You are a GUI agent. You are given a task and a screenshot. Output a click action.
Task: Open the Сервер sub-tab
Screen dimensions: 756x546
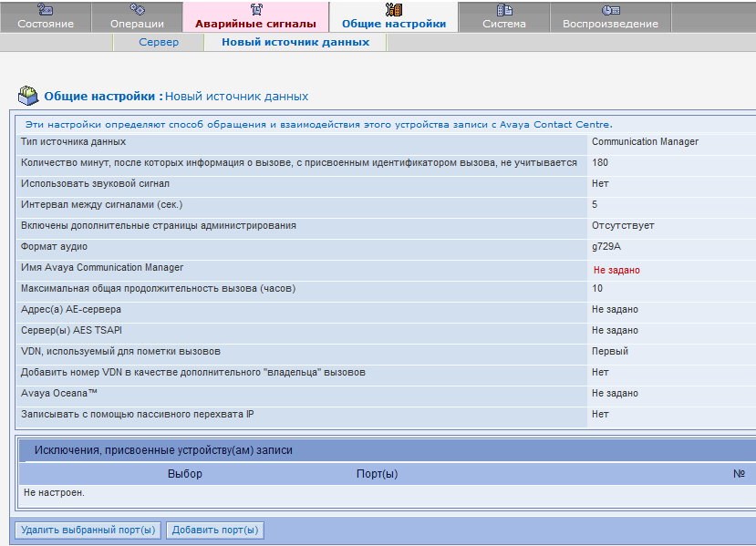click(x=159, y=42)
